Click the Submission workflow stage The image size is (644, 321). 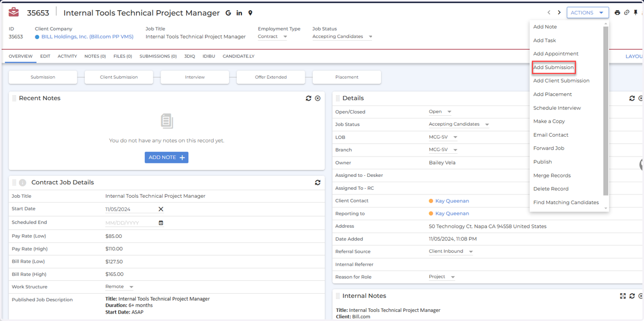tap(43, 77)
